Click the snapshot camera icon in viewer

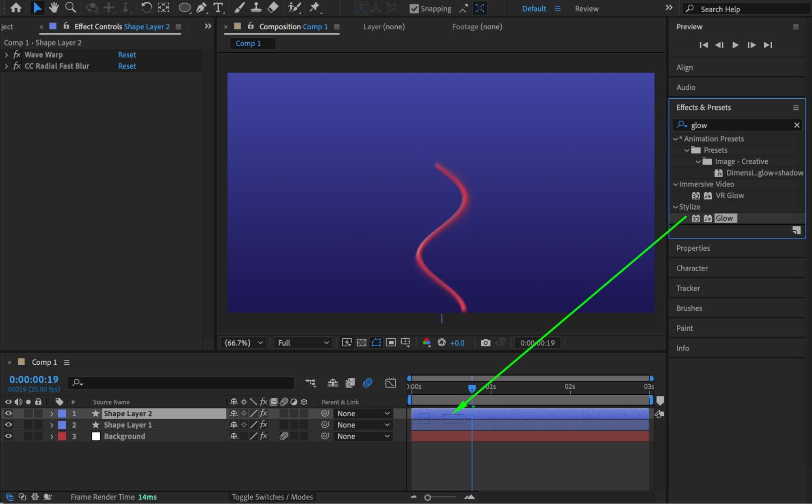click(x=485, y=343)
